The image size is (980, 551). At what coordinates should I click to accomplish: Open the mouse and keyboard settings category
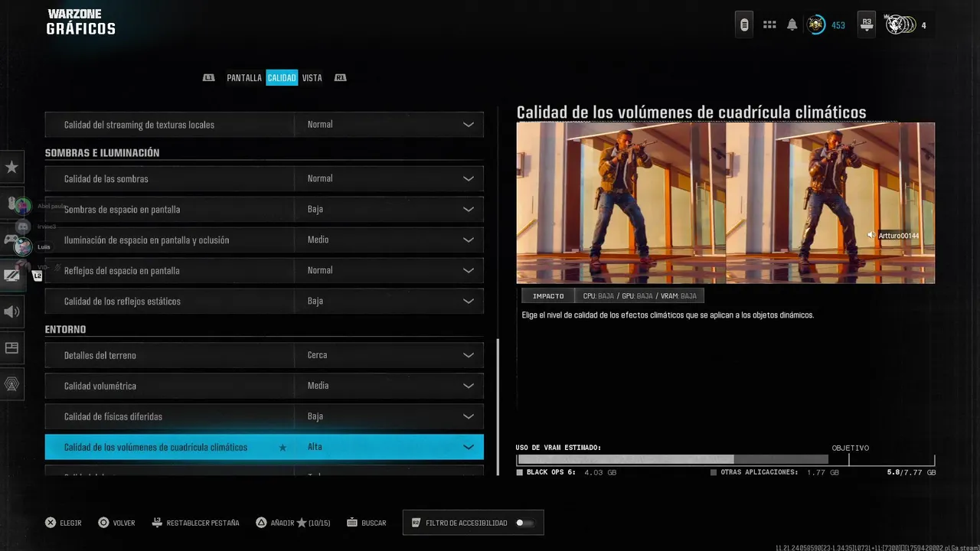tap(11, 204)
